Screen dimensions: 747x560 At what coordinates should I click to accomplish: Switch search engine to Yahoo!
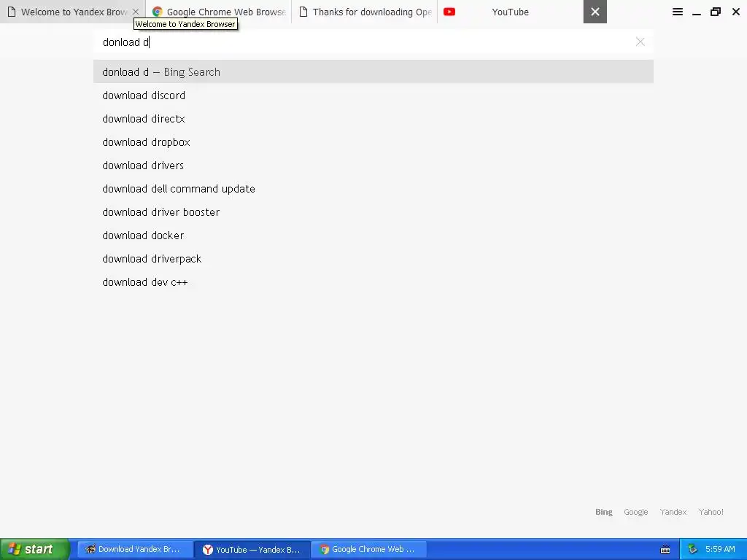711,512
